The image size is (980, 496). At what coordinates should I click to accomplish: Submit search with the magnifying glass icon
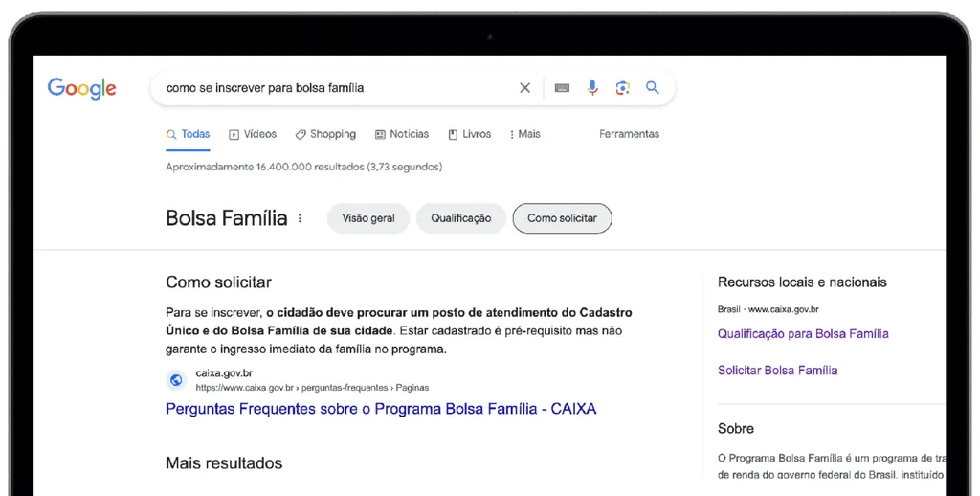(x=653, y=87)
